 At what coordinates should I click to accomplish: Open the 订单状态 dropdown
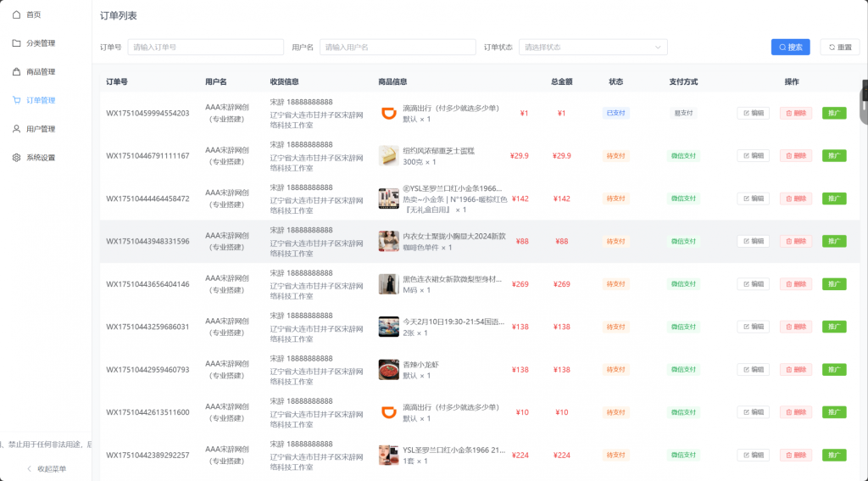click(593, 48)
